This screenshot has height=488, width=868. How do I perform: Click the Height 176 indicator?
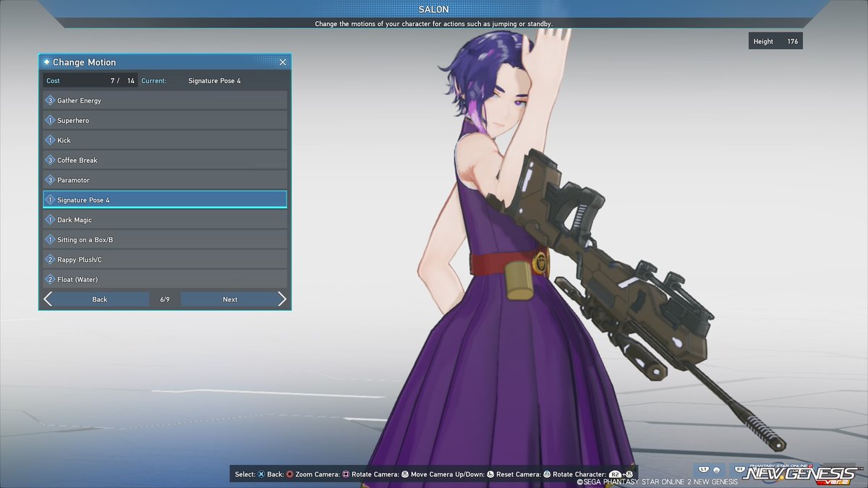[775, 41]
